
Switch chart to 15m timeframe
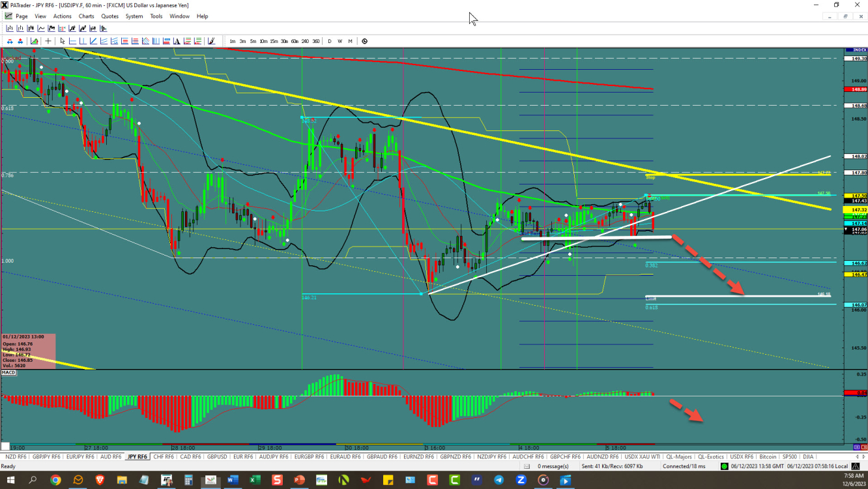tap(274, 41)
